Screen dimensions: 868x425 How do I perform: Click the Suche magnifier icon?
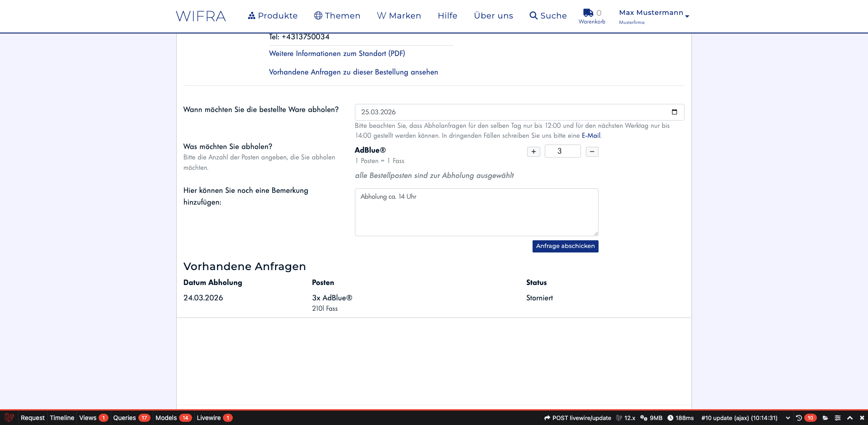pyautogui.click(x=533, y=16)
